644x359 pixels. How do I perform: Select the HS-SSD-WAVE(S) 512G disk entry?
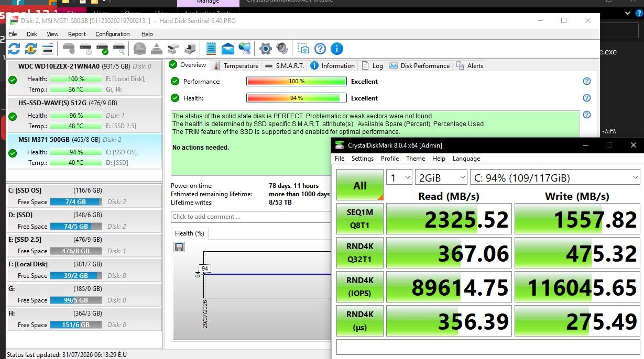coord(84,115)
